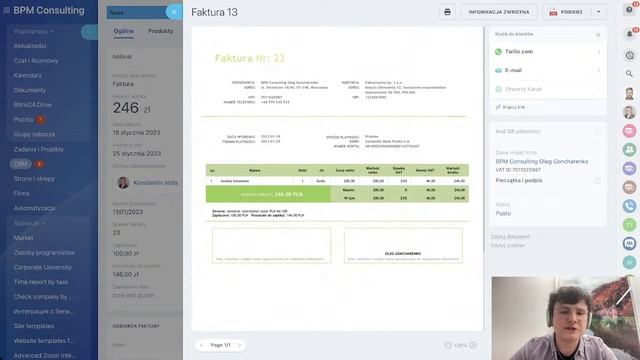Open Grupy robocze in the left menu
Screen dimensions: 640x360
tap(34, 134)
